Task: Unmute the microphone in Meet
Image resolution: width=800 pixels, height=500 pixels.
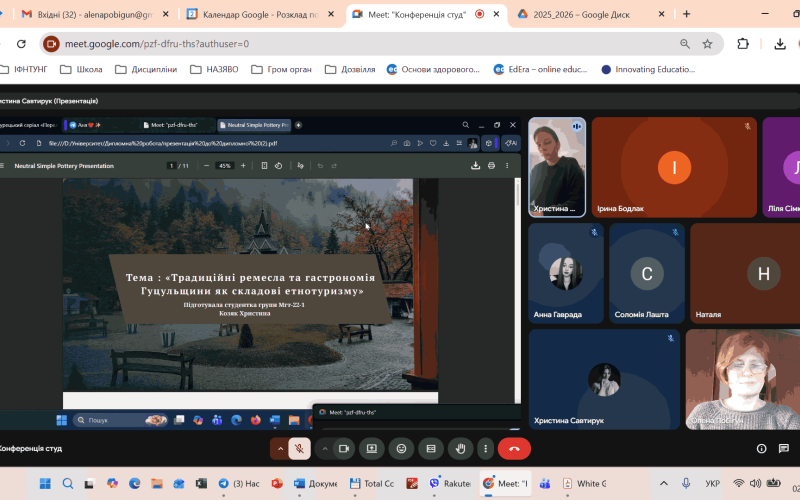Action: 298,449
